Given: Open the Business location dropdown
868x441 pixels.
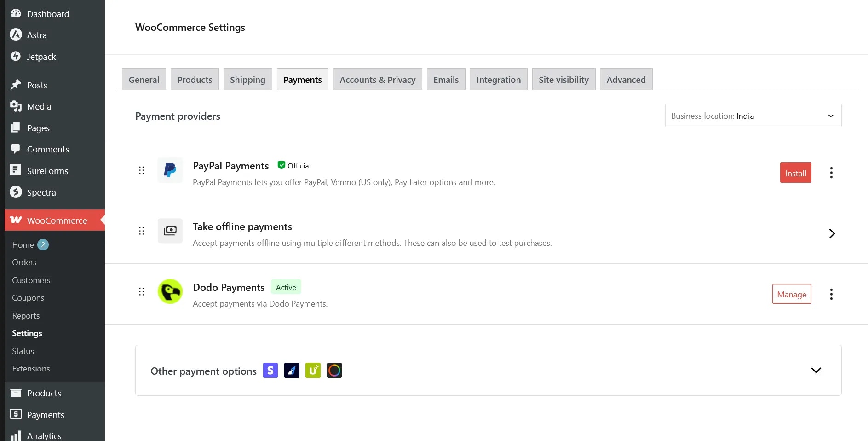Looking at the screenshot, I should coord(753,116).
